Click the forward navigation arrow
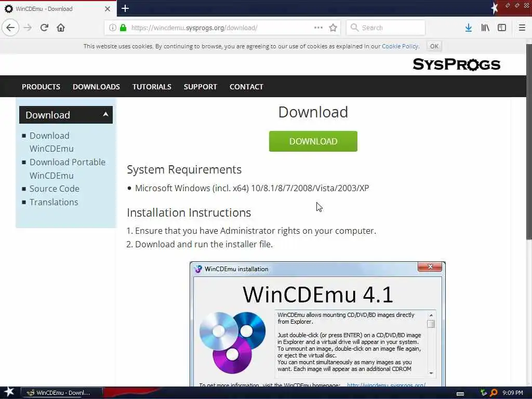Image resolution: width=532 pixels, height=399 pixels. click(x=28, y=28)
